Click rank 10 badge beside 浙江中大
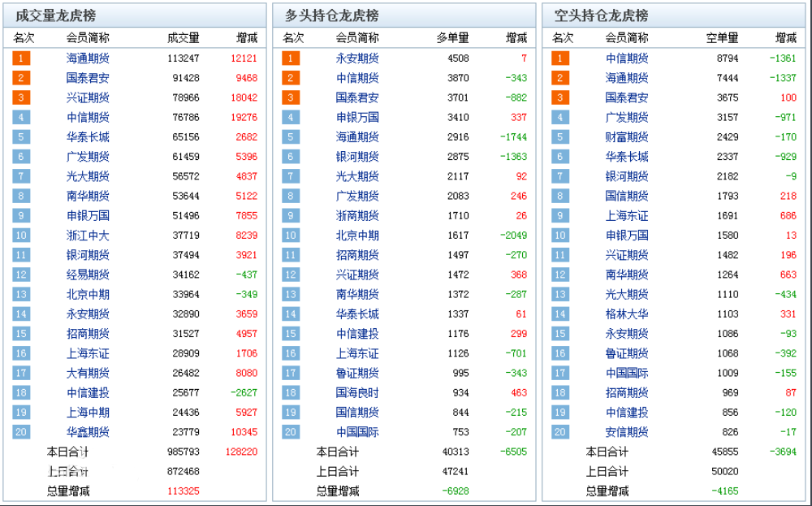This screenshot has height=506, width=812. click(21, 236)
